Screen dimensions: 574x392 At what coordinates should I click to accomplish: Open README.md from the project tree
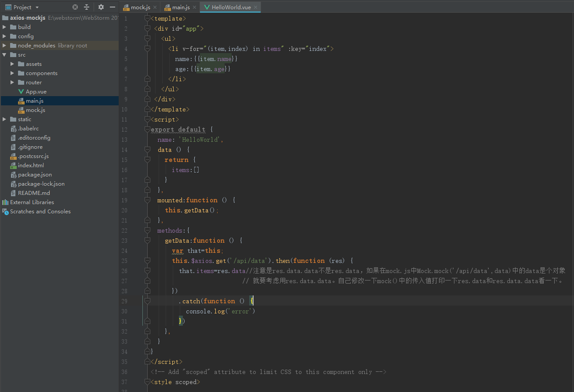click(x=34, y=193)
